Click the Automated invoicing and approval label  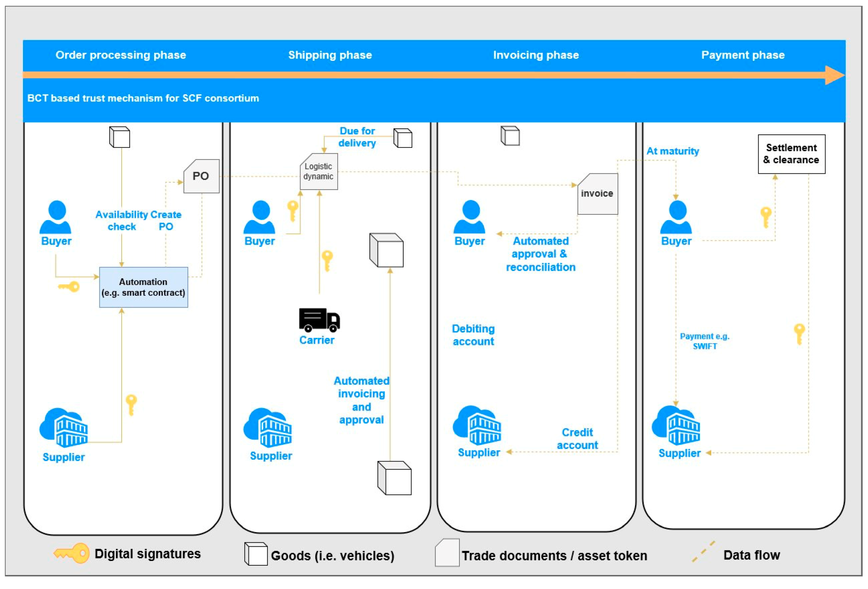point(361,400)
